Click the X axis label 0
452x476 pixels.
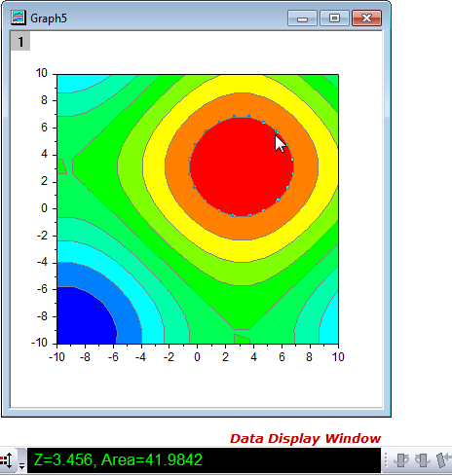197,357
